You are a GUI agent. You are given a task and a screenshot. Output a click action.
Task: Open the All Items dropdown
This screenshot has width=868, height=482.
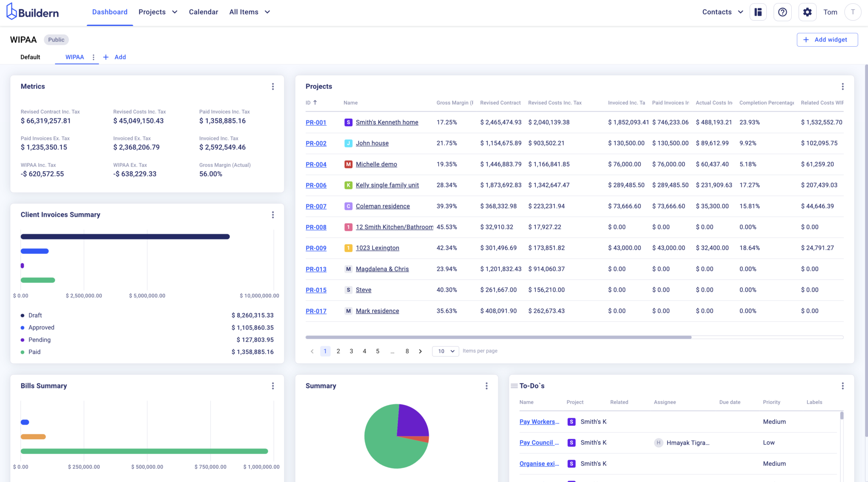pyautogui.click(x=249, y=12)
